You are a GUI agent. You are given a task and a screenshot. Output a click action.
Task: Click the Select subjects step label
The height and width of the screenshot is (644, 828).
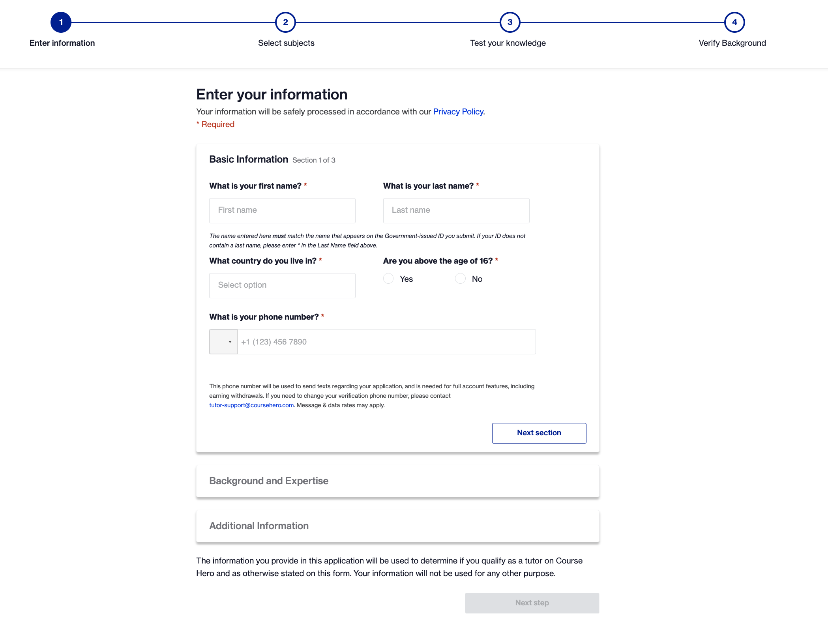[x=286, y=43]
